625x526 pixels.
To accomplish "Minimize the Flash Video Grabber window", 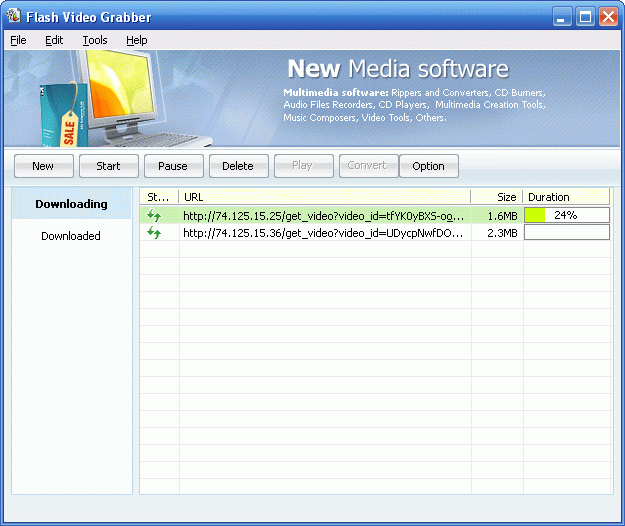I will [x=562, y=17].
